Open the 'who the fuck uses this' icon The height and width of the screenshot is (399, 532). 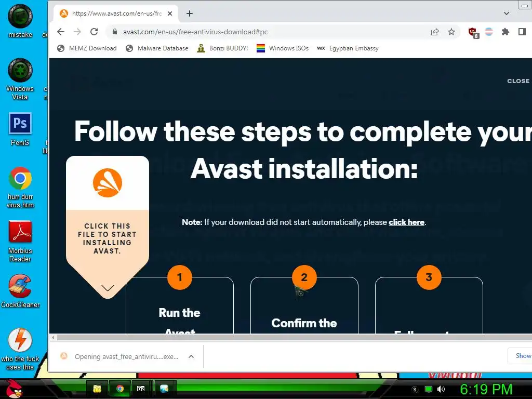[x=20, y=350]
